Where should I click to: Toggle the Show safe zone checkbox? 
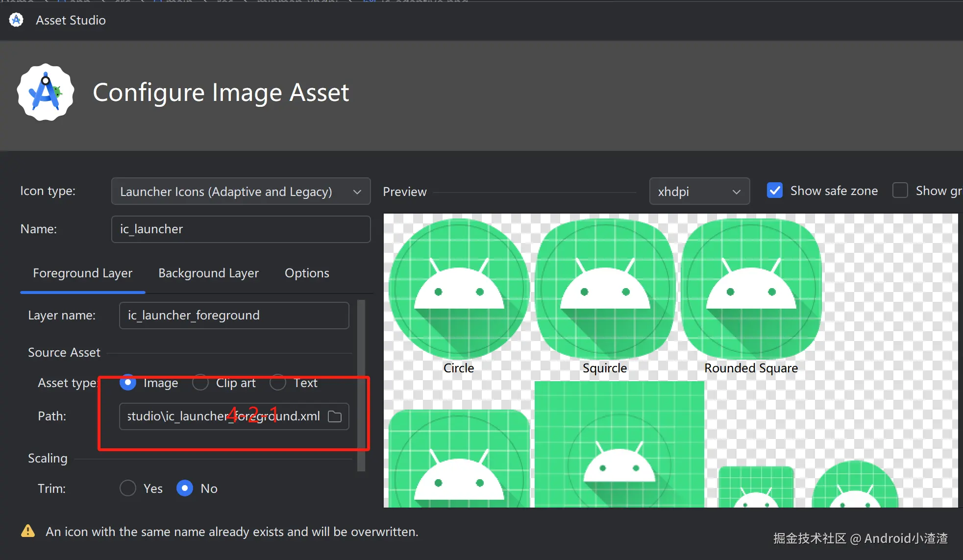(774, 191)
